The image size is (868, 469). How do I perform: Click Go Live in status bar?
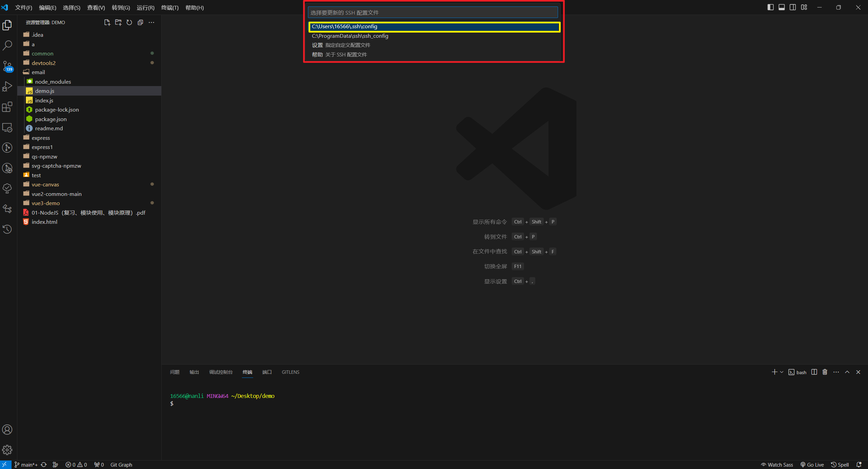point(812,465)
